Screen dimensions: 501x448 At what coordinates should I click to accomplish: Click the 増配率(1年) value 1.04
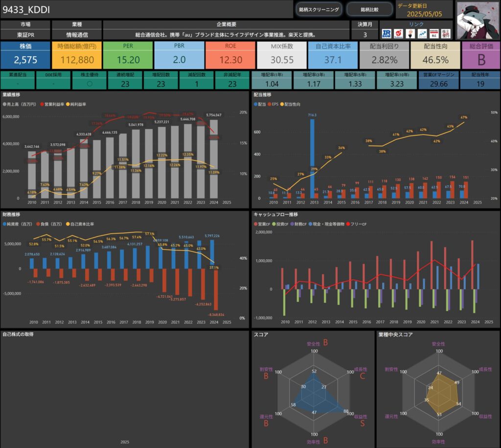[x=272, y=84]
